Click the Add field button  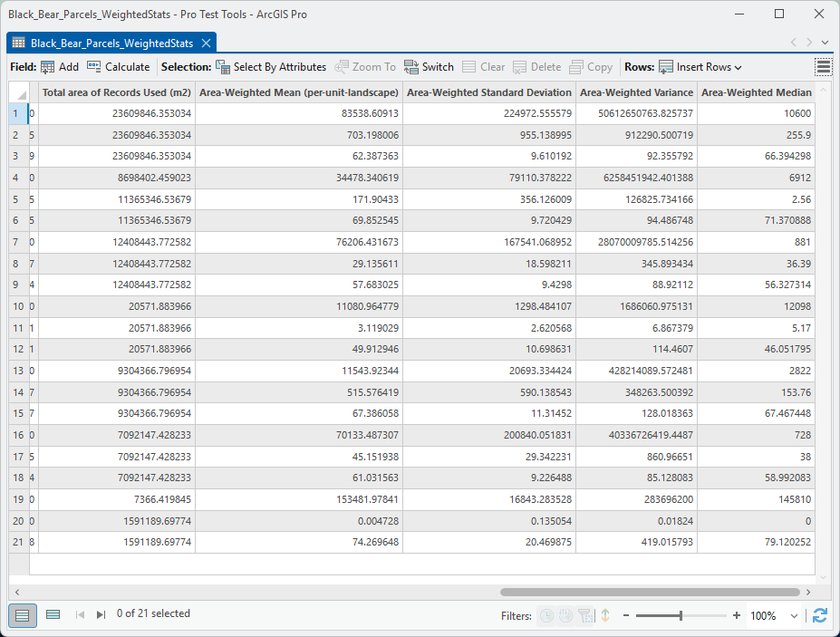point(60,67)
